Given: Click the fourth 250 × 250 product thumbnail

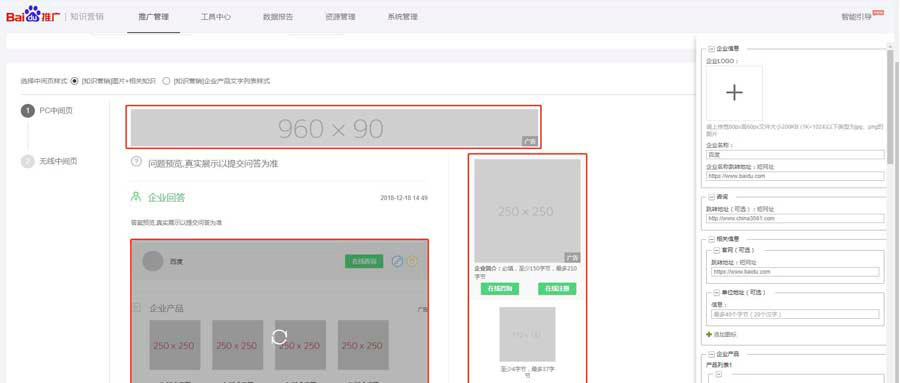Looking at the screenshot, I should 363,345.
